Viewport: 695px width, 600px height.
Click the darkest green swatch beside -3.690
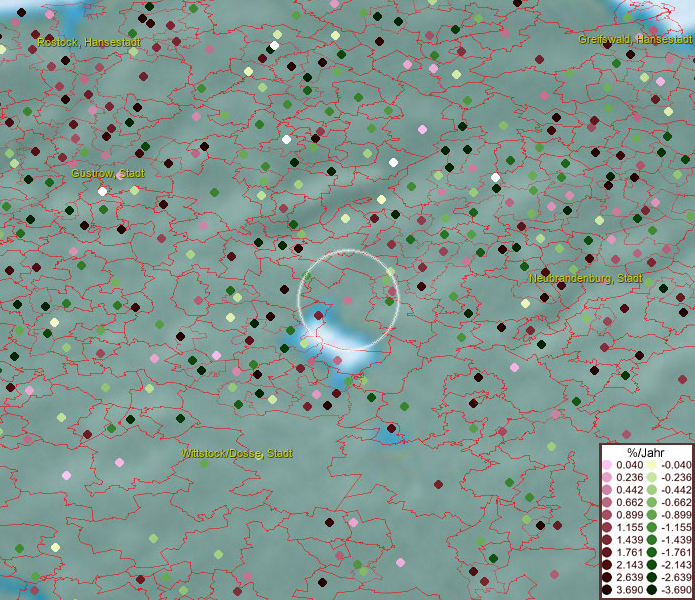click(x=652, y=590)
